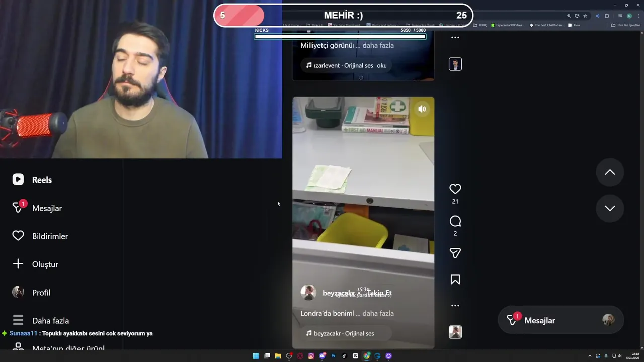Viewport: 644px width, 362px height.
Task: Open three-dot options for beyzacakr reel
Action: click(x=455, y=305)
